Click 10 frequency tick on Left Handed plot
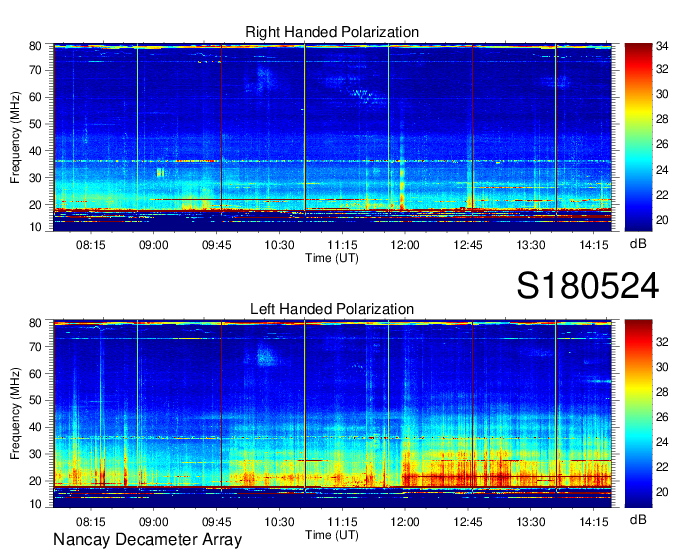 pyautogui.click(x=35, y=504)
